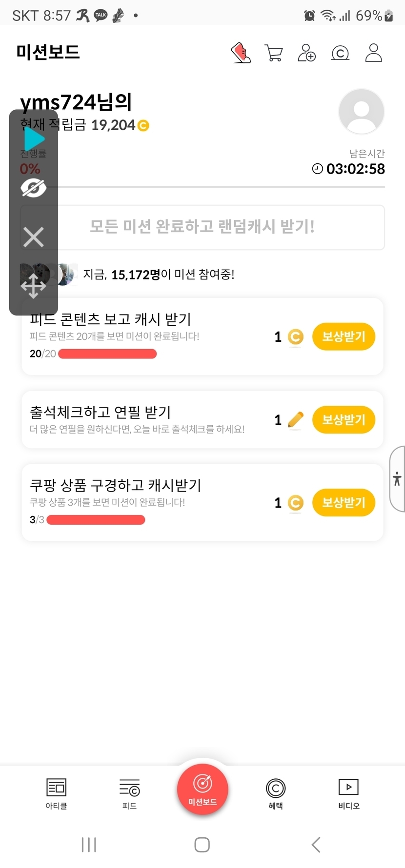Screen dimensions: 405x868
Task: Open the red sneaker step-counter icon
Action: tap(241, 53)
